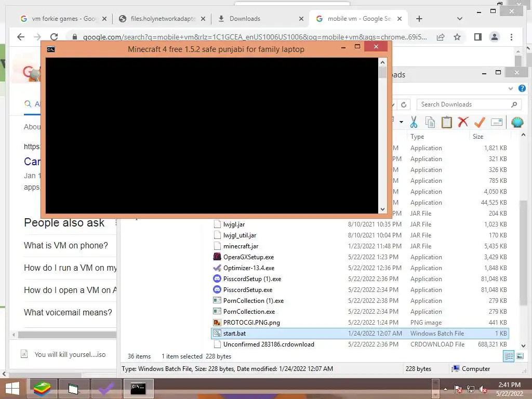Screen dimensions: 532x399
Task: Click the Paste clipboard icon in Explorer toolbar
Action: click(446, 122)
